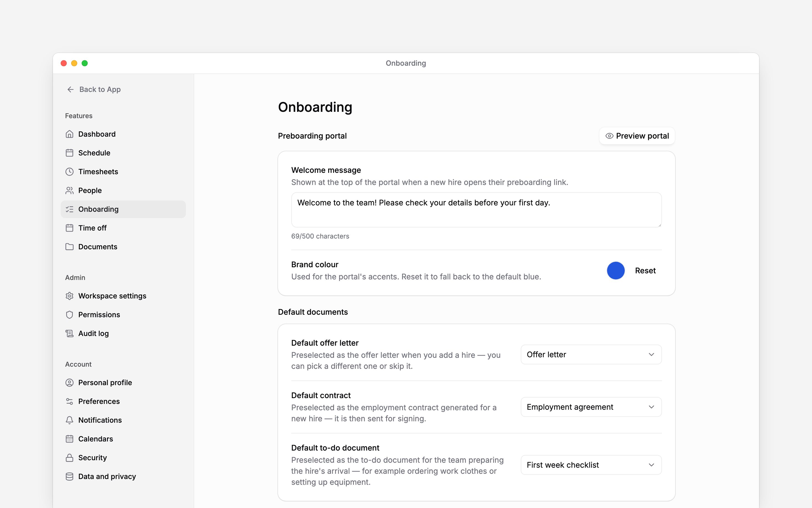Select Permissions in the Admin section
Screen dimensions: 812x508
click(x=123, y=315)
